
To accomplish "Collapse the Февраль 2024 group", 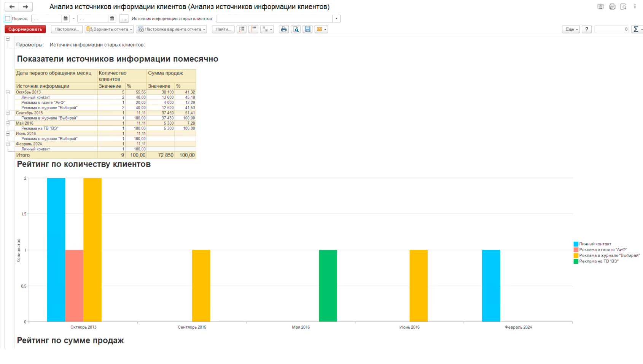I will click(x=8, y=144).
